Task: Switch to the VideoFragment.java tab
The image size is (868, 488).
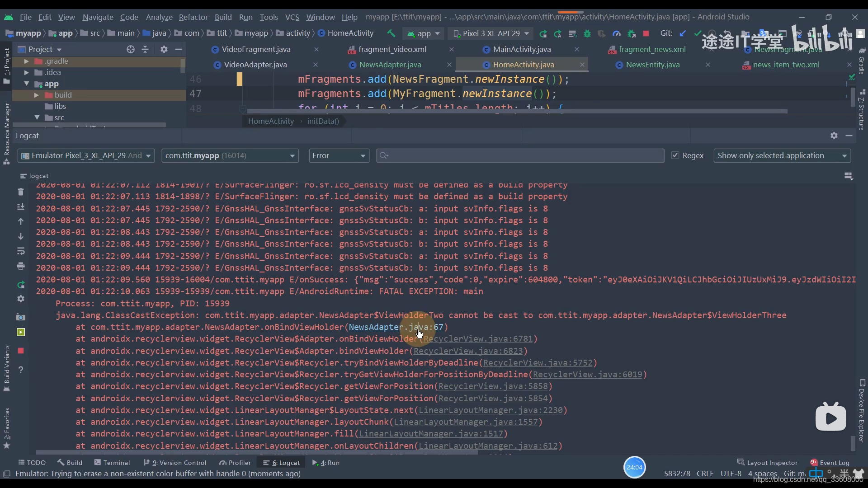Action: pos(256,49)
